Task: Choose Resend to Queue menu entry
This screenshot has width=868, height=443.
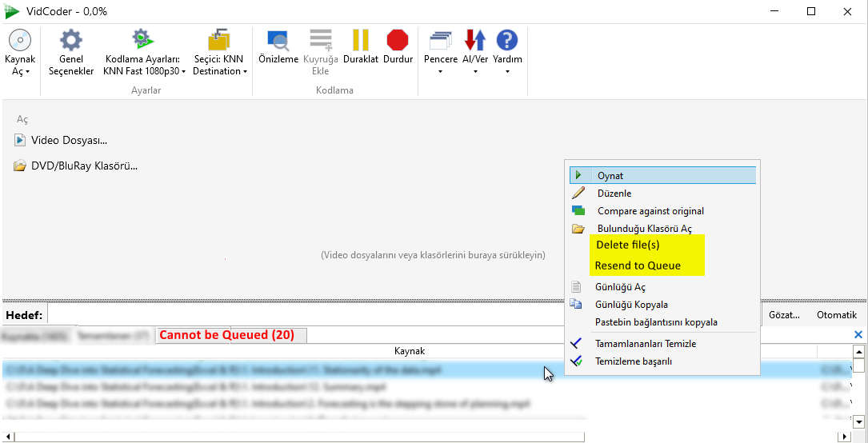Action: [638, 265]
